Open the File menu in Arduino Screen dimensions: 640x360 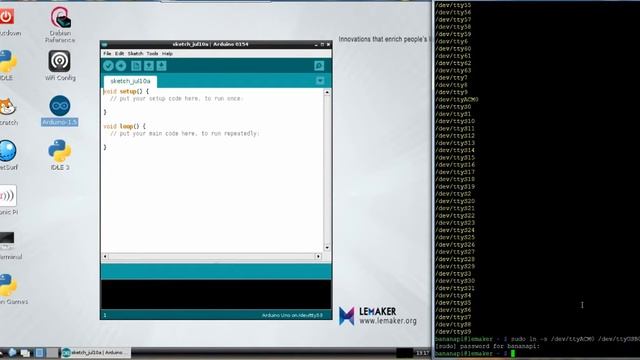point(107,53)
